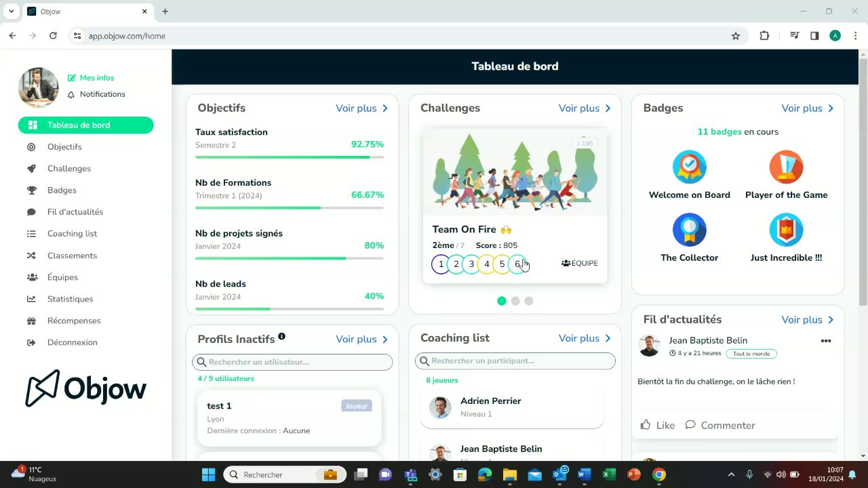
Task: Select step 5 circle on Team On Fire
Action: click(502, 264)
